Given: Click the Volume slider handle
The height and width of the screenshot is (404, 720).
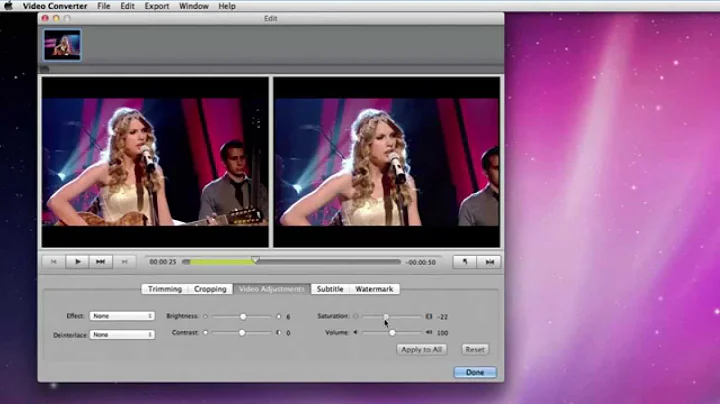Looking at the screenshot, I should pos(392,332).
